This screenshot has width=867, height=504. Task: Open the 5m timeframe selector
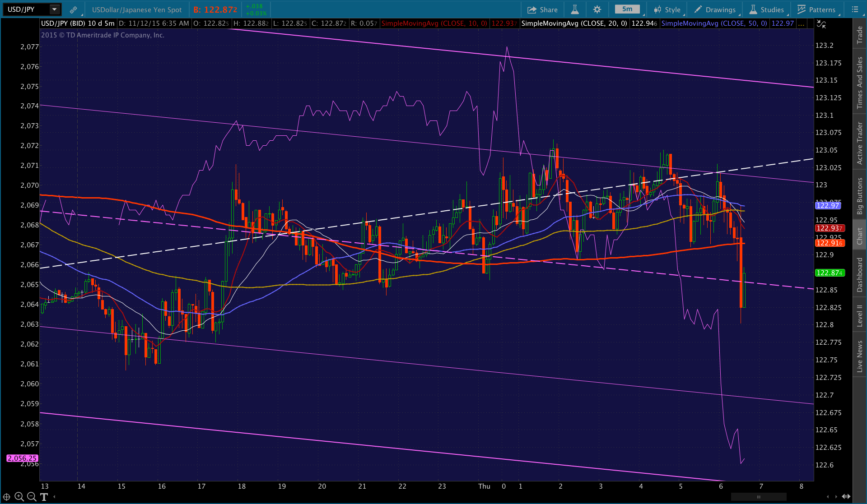coord(627,9)
